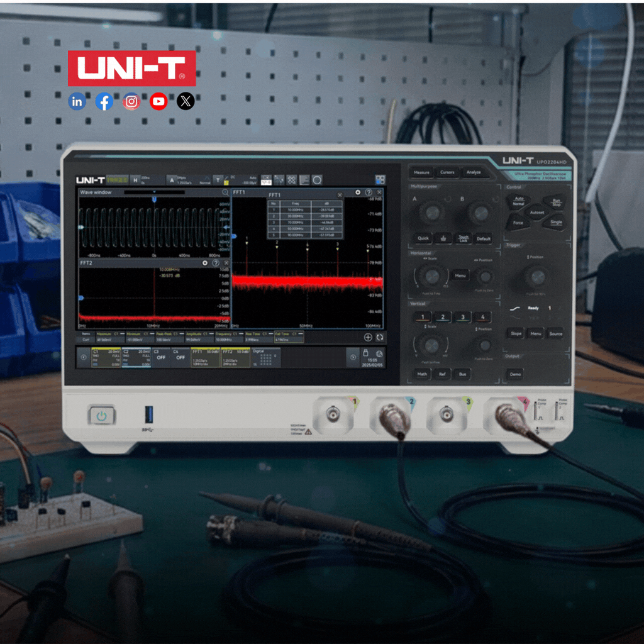The image size is (644, 644).
Task: Open FFT2 window help question mark
Action: pyautogui.click(x=216, y=263)
